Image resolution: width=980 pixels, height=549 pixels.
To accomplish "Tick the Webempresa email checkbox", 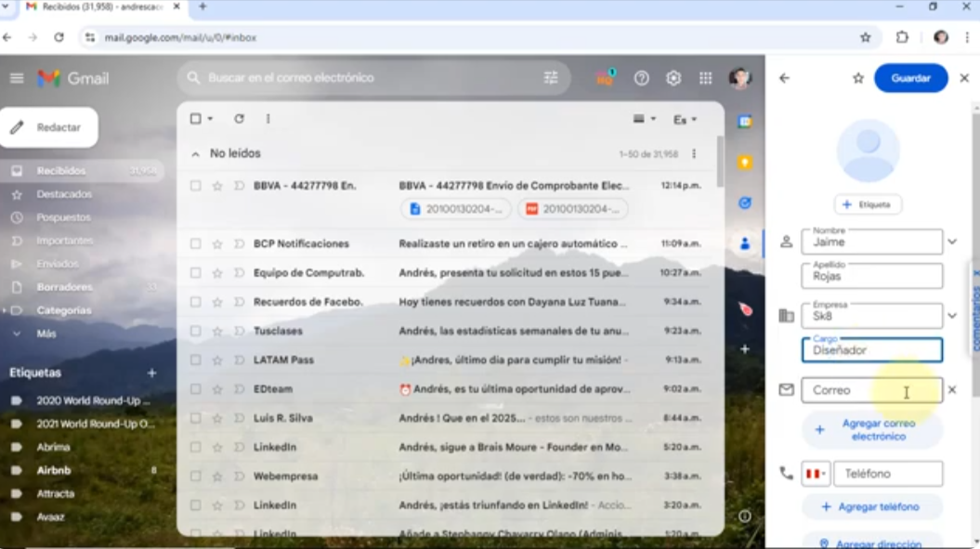I will [x=196, y=477].
